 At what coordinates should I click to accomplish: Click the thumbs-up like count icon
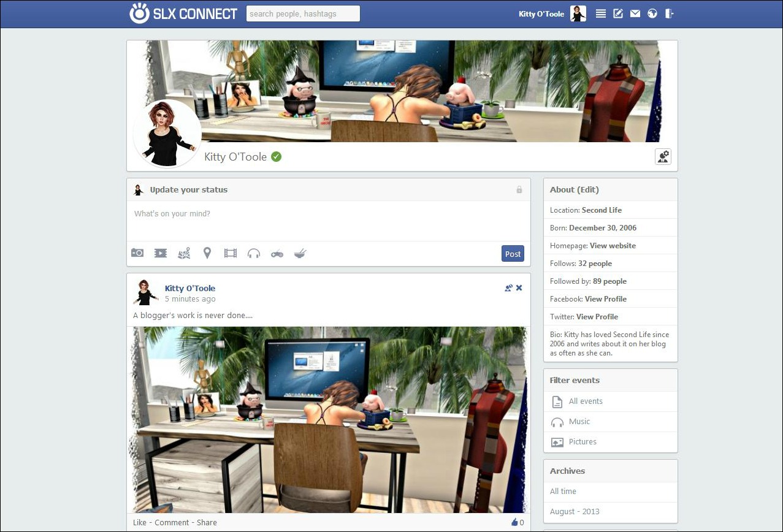click(x=514, y=522)
